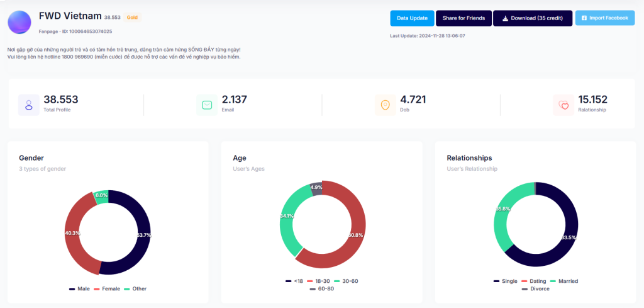Toggle <18 legend in Age chart
Viewport: 644px width, 308px height.
point(294,282)
